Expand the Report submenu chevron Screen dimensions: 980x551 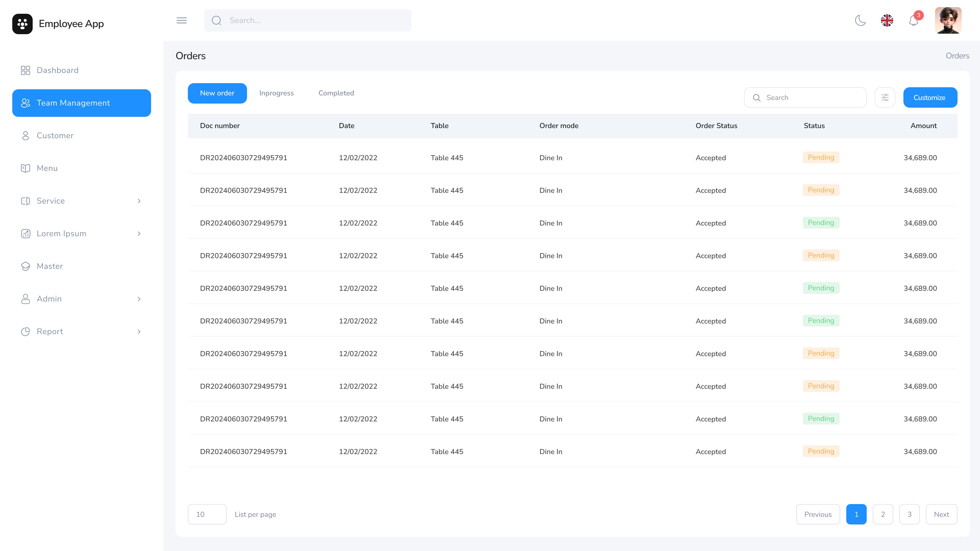(139, 332)
